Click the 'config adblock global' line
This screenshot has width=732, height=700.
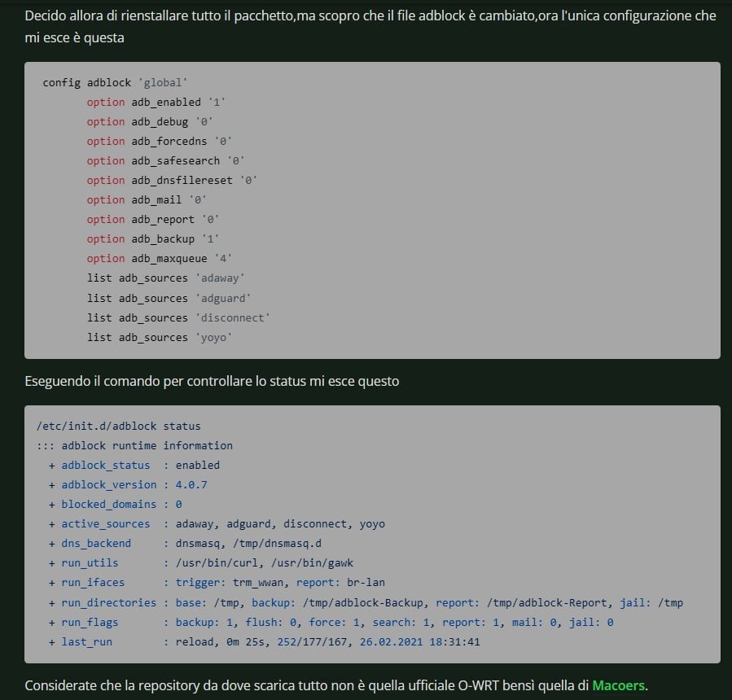(115, 83)
